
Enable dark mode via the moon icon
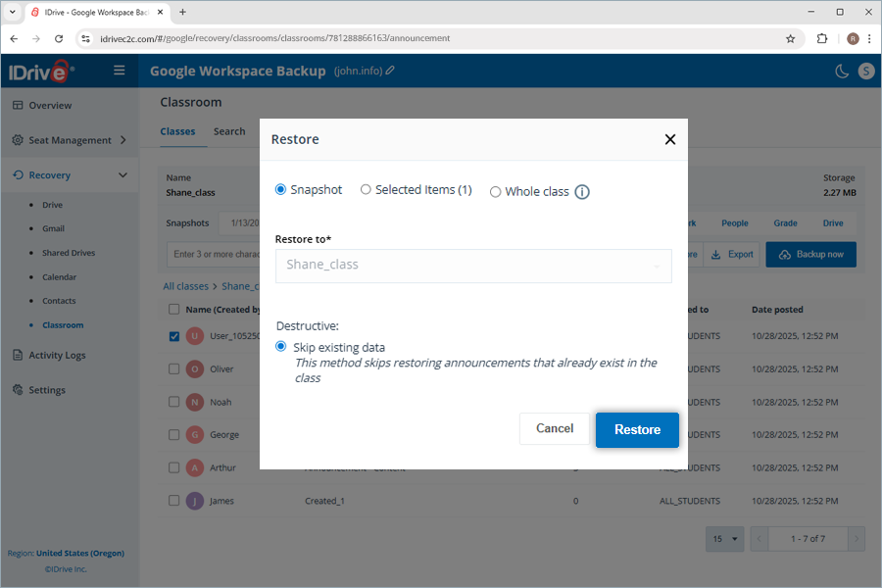click(x=842, y=71)
